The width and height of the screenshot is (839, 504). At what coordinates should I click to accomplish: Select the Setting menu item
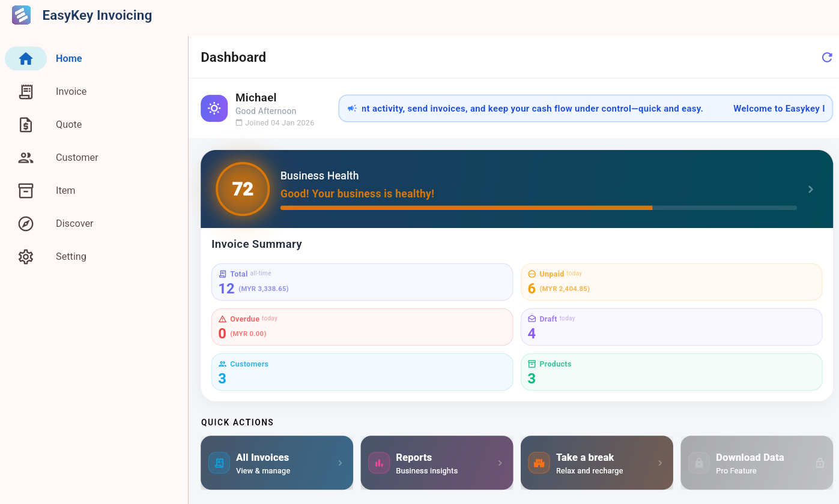95,256
